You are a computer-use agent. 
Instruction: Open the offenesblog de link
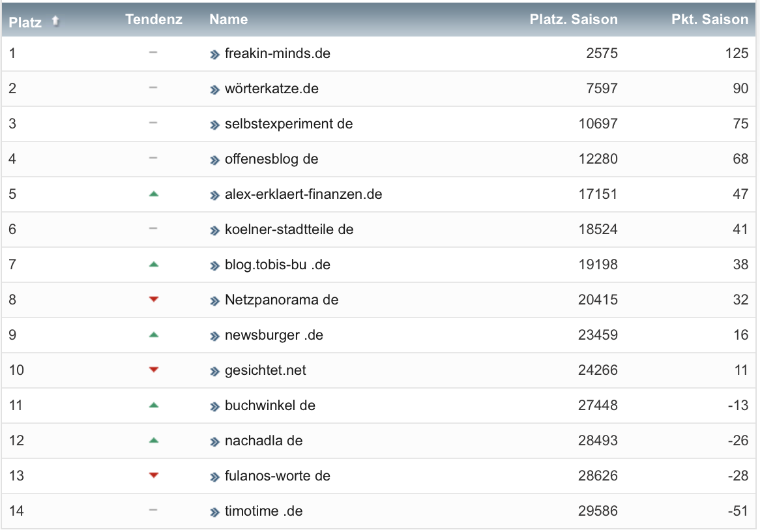pyautogui.click(x=271, y=159)
